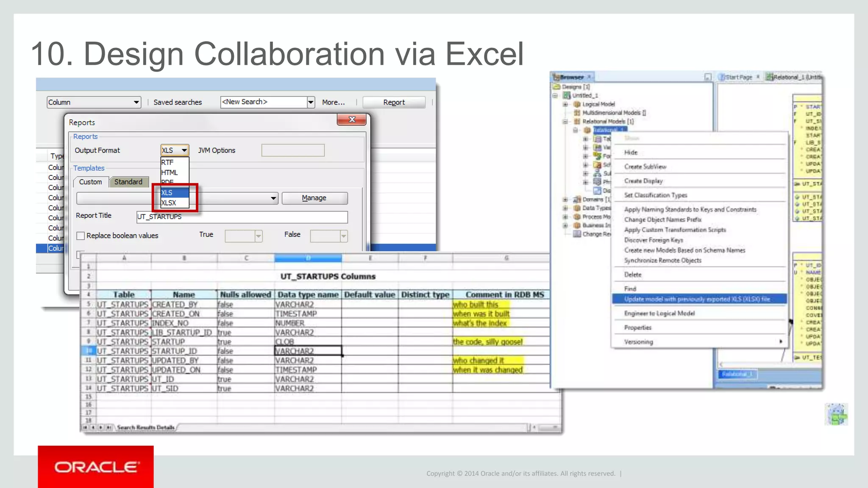Select the Data type name header cell
Viewport: 868px width, 488px height.
click(308, 294)
